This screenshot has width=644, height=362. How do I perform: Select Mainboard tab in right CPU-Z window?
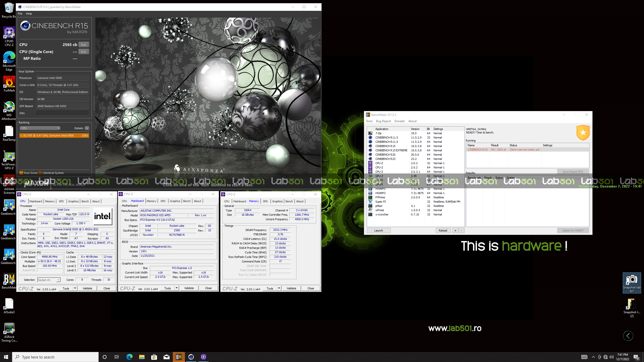coord(239,201)
